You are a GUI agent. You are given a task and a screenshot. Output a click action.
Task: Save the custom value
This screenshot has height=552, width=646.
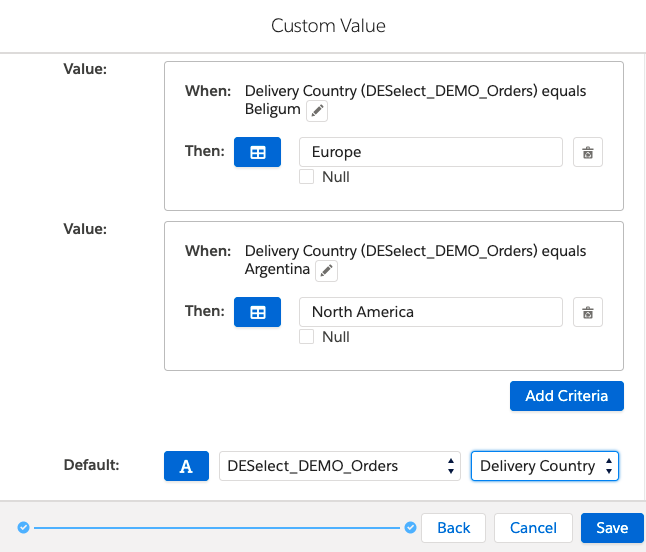tap(612, 528)
